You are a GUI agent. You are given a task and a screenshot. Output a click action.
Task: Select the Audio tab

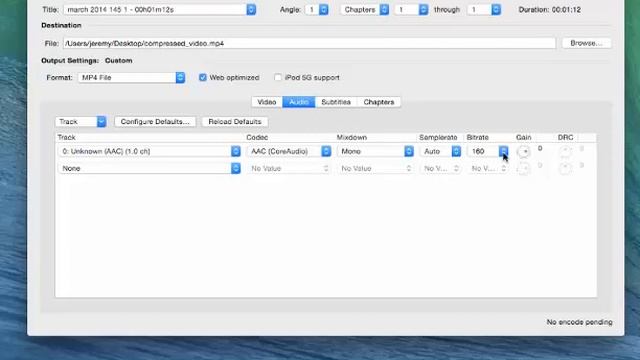coord(299,102)
